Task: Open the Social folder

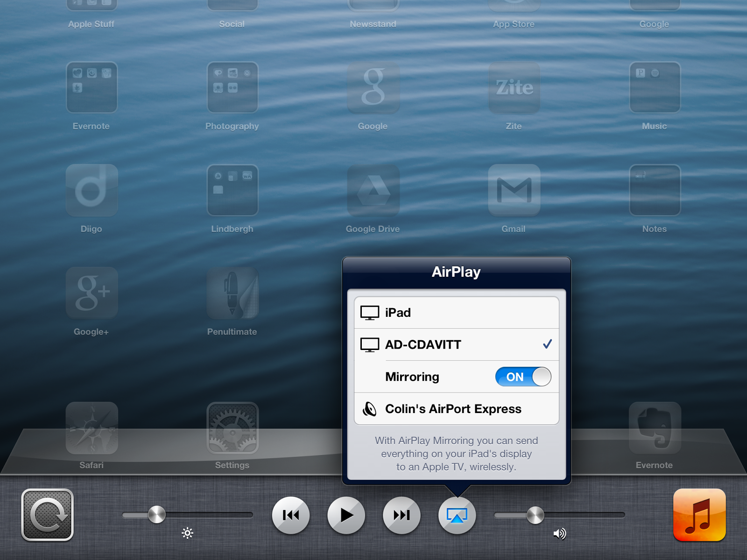Action: pyautogui.click(x=233, y=5)
